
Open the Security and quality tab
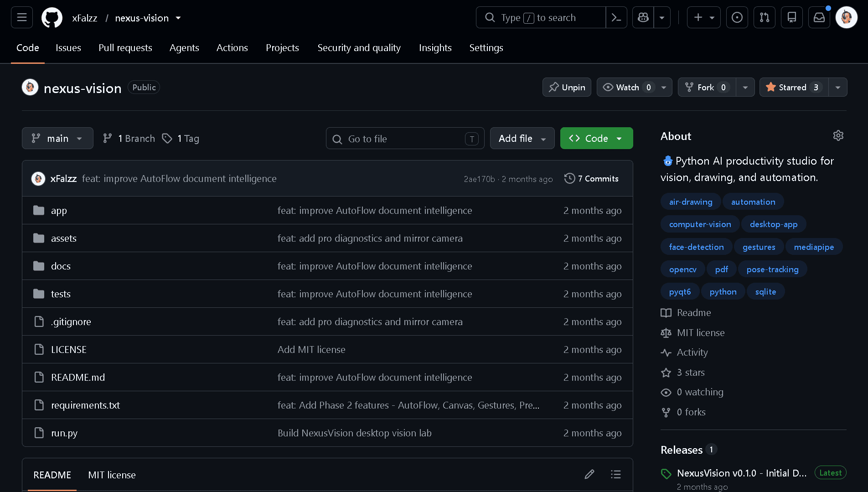coord(359,48)
